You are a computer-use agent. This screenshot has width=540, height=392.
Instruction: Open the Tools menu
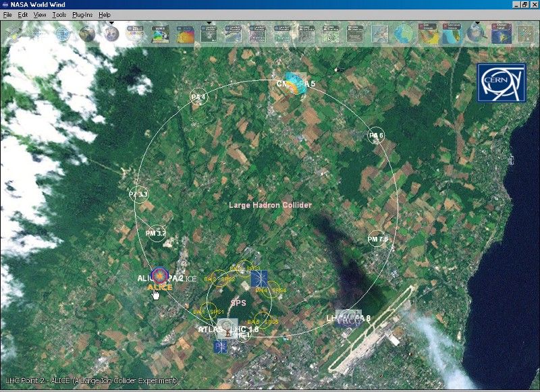pyautogui.click(x=59, y=15)
